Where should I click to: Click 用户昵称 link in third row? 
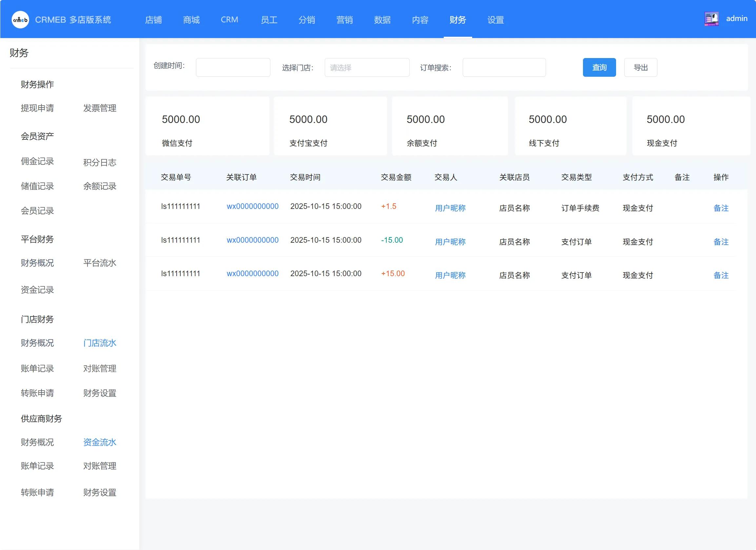(450, 275)
